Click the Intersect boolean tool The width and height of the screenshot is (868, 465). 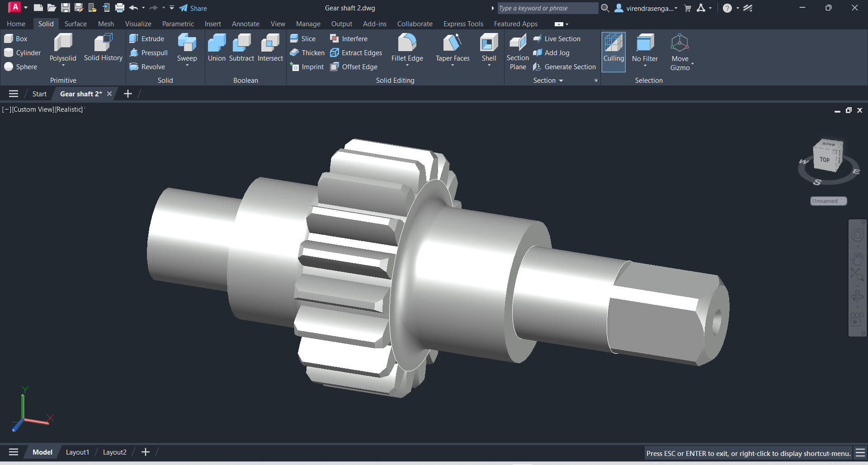[x=270, y=48]
